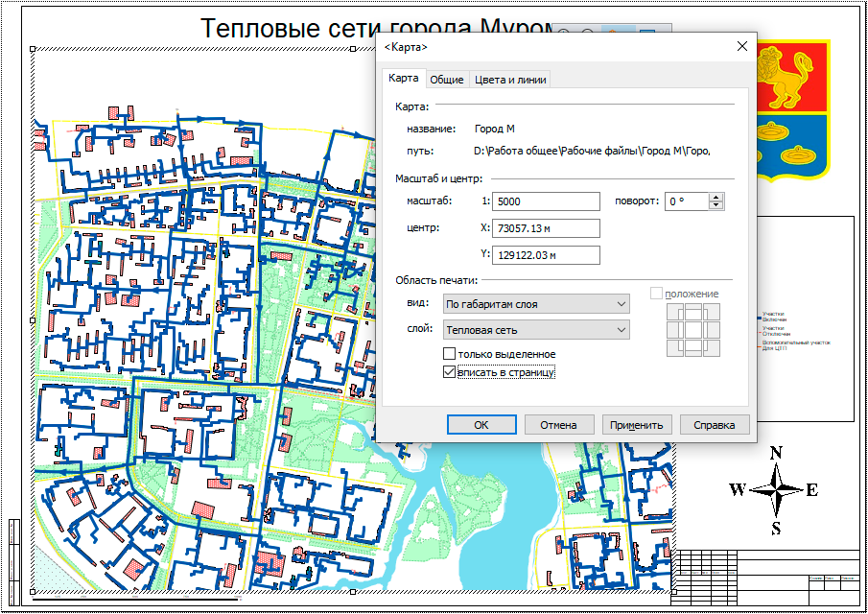The image size is (868, 614).
Task: Click the top-left cell of the position grid
Action: click(675, 312)
